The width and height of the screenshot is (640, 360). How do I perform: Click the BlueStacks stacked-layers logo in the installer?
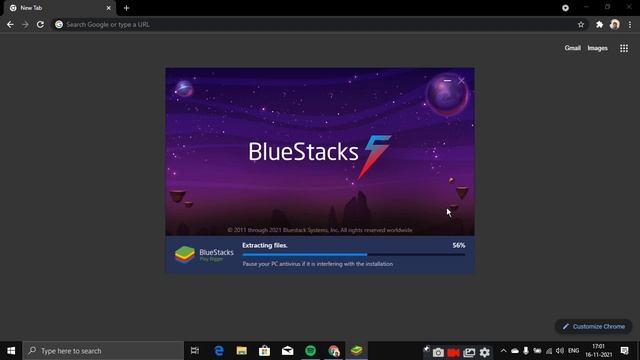point(184,254)
